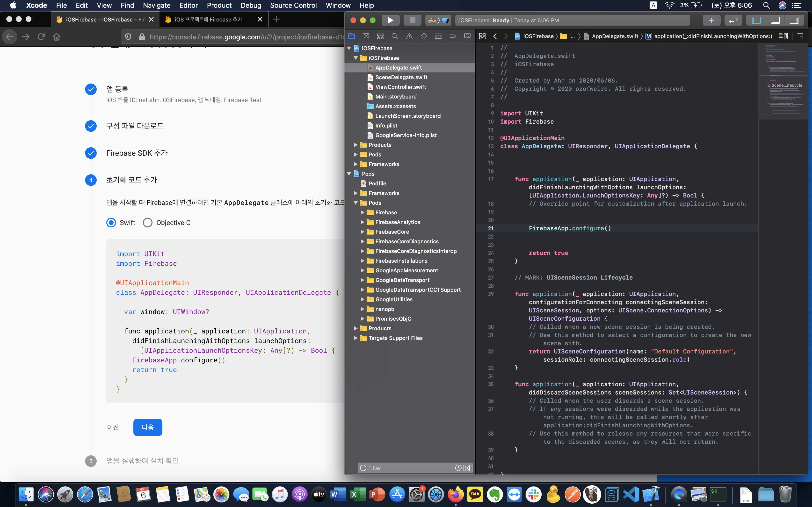This screenshot has width=812, height=507.
Task: Open the Source Control navigator icon
Action: 366,36
